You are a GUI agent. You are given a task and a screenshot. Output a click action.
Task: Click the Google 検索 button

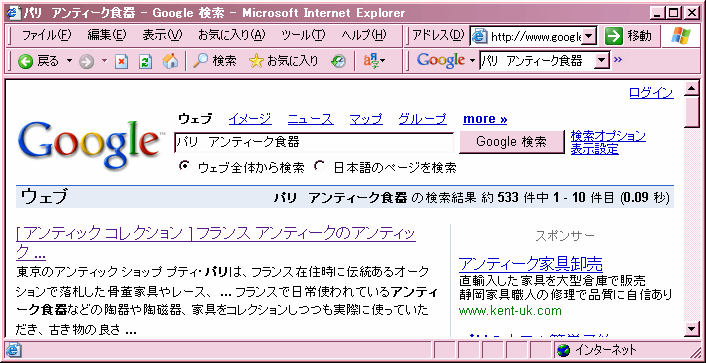511,142
